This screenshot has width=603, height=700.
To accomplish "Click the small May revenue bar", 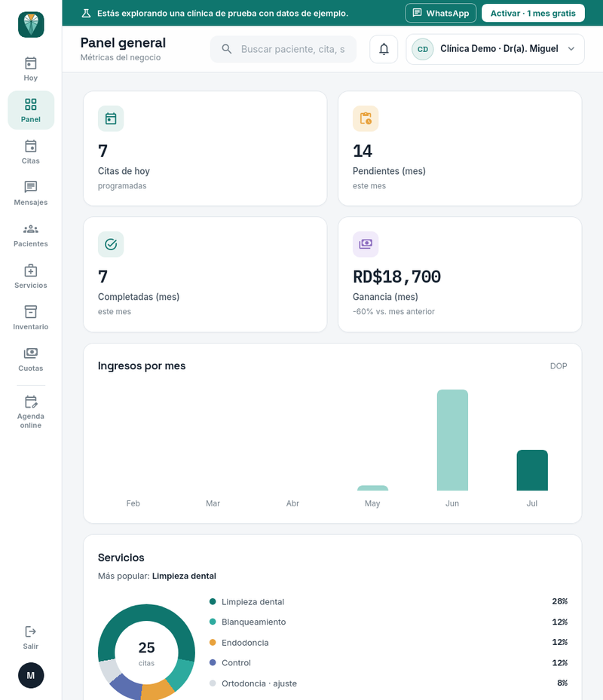I will 372,488.
